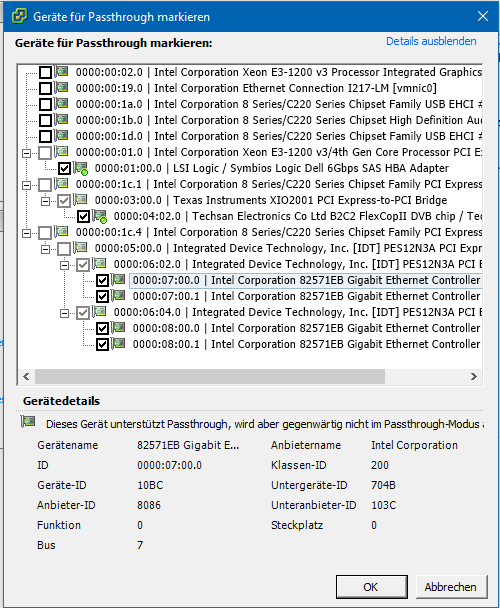Screen dimensions: 500x608
Task: Click device icon for 0000:00:1b.0 High Definition Audio
Action: tap(61, 119)
